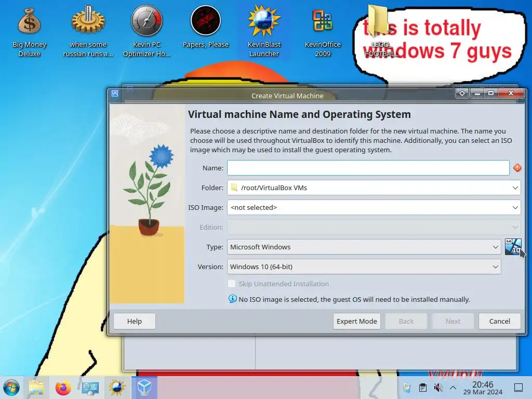532x399 pixels.
Task: Click the Windows 10 64-bit OS type icon
Action: tap(513, 247)
